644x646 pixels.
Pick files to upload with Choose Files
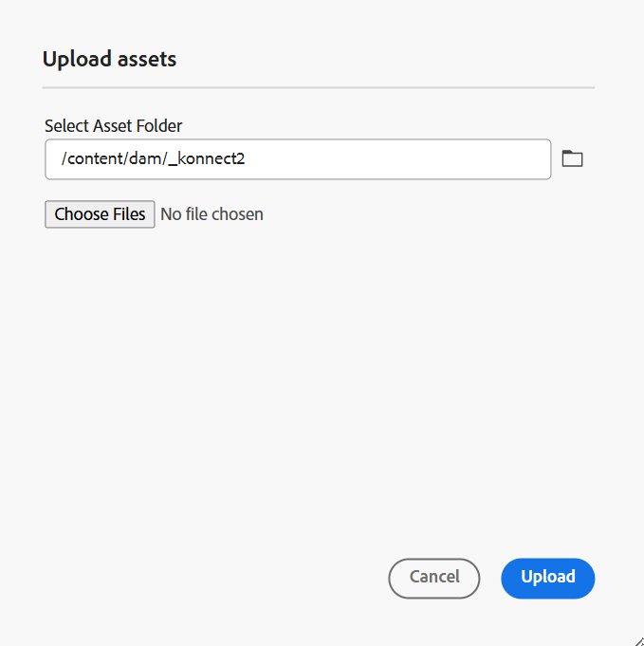(100, 214)
